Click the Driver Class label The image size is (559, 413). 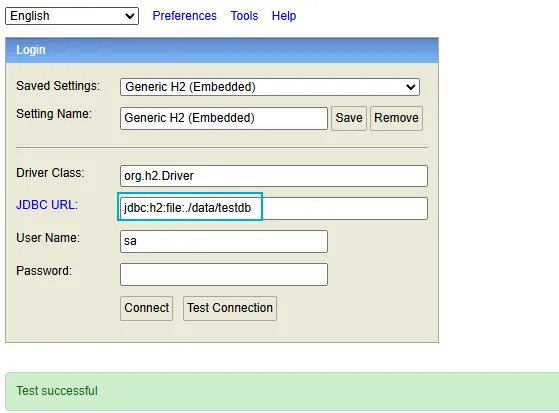(50, 173)
